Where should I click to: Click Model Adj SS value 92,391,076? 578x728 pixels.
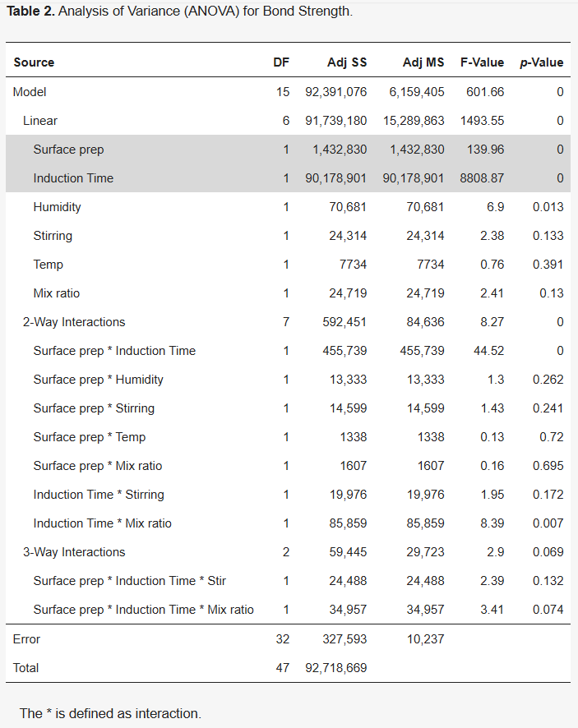[336, 92]
